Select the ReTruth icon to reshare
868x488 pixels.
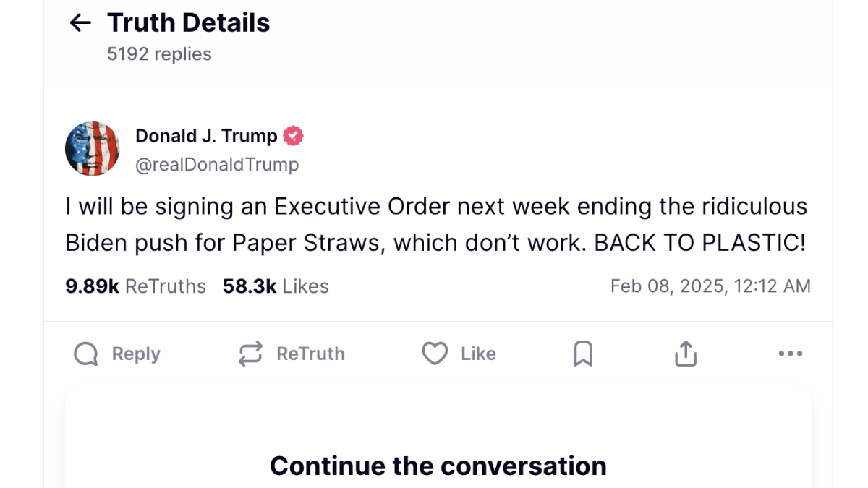click(249, 354)
